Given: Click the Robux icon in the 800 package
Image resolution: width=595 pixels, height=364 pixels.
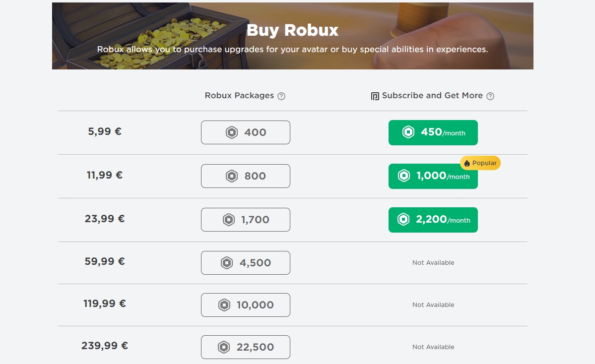Looking at the screenshot, I should point(232,176).
